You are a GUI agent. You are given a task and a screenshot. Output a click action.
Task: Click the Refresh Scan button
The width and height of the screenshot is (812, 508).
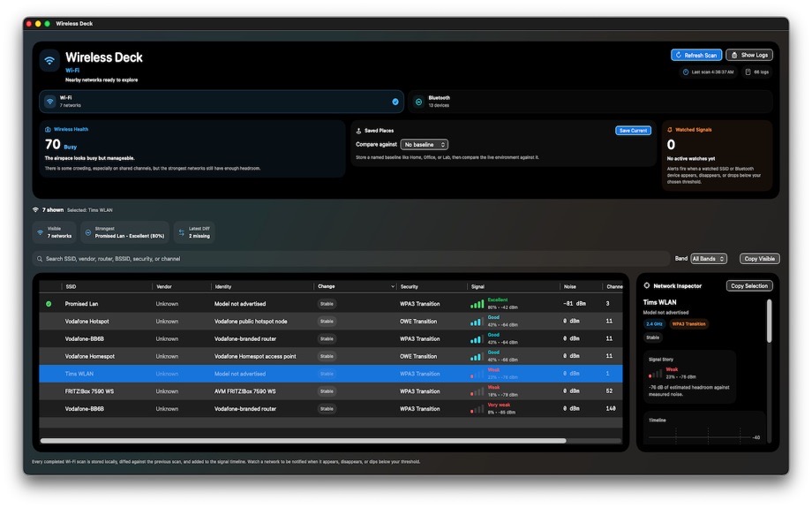696,55
